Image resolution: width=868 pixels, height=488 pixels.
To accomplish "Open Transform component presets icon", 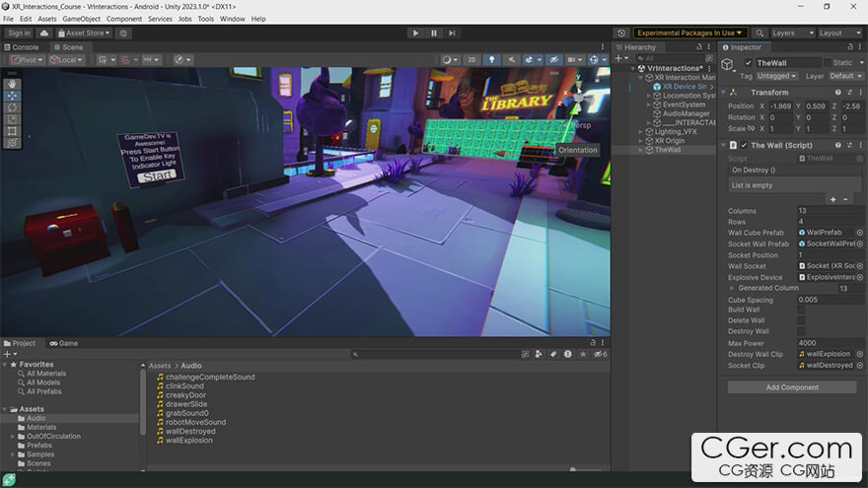I will click(849, 93).
